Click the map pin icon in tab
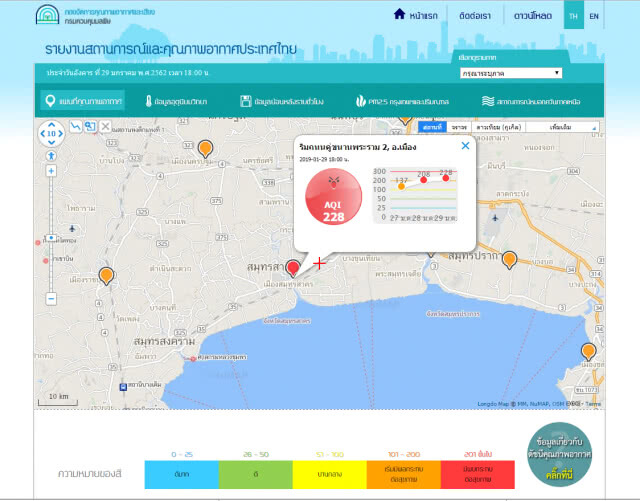 (50, 101)
